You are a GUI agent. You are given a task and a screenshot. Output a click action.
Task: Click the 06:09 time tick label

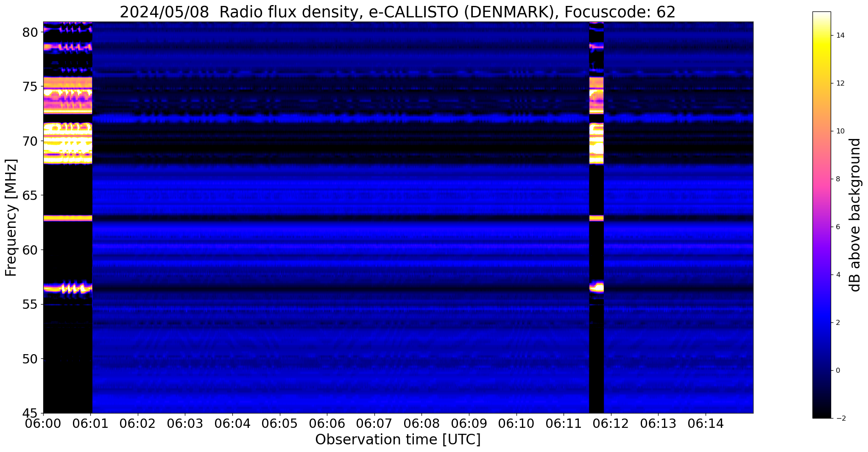[x=469, y=424]
